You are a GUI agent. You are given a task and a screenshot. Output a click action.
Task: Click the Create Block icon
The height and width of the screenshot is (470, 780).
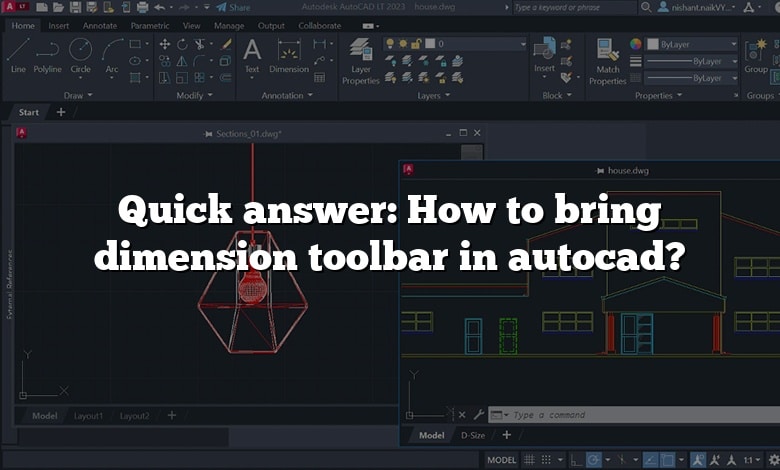tap(566, 45)
